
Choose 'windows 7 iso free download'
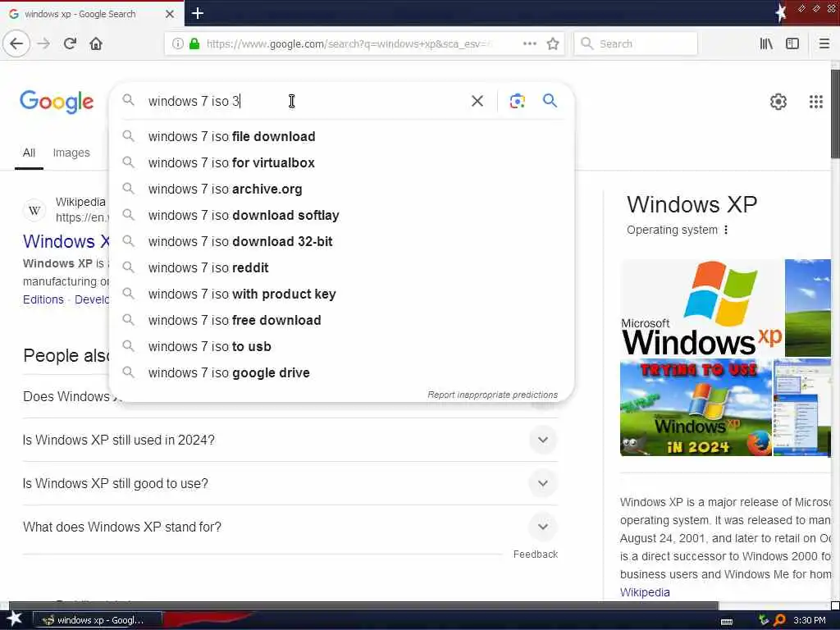341,321
